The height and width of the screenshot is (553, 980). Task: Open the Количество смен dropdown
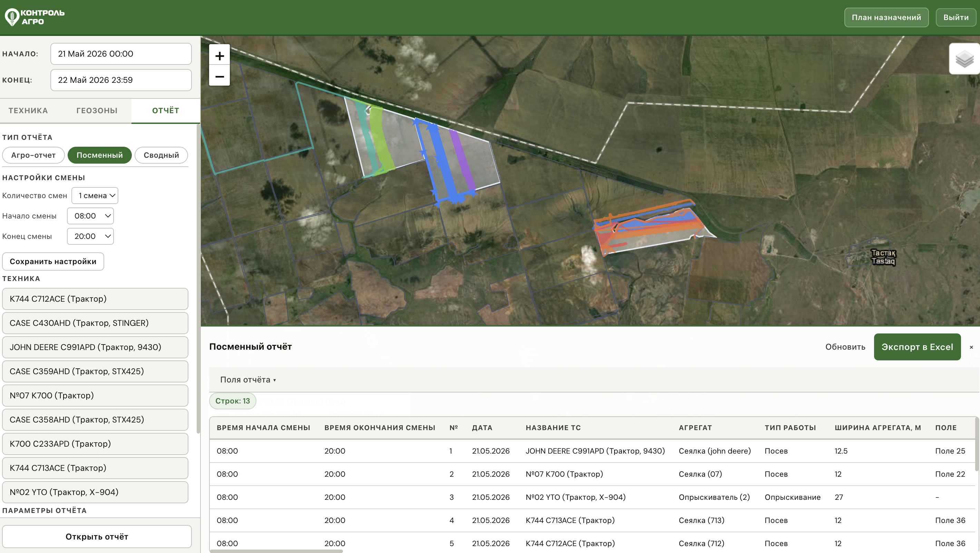click(95, 196)
